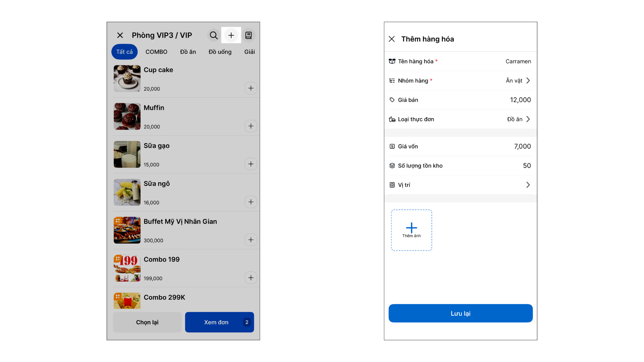Screen dimensions: 644x362
Task: Tap the search magnifier icon
Action: (213, 35)
